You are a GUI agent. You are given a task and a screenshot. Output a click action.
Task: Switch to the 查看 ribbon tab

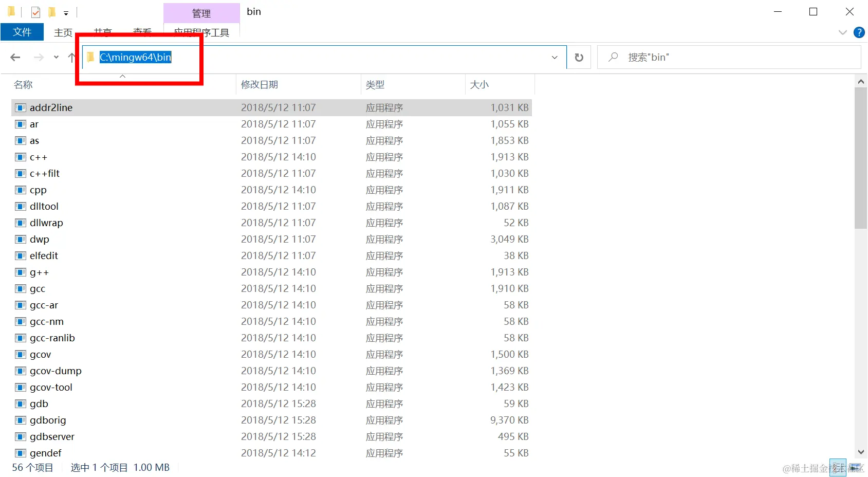(x=142, y=32)
